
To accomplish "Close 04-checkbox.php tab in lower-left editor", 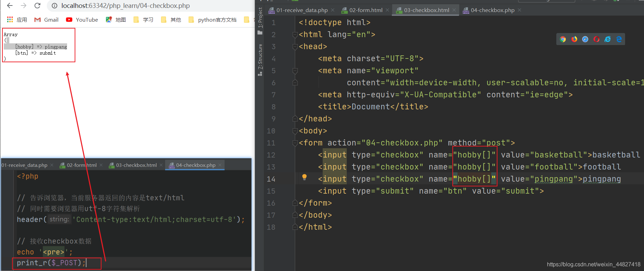I will point(220,165).
